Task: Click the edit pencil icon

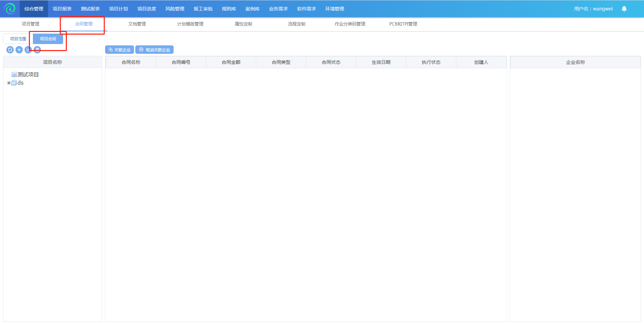Action: click(x=28, y=50)
